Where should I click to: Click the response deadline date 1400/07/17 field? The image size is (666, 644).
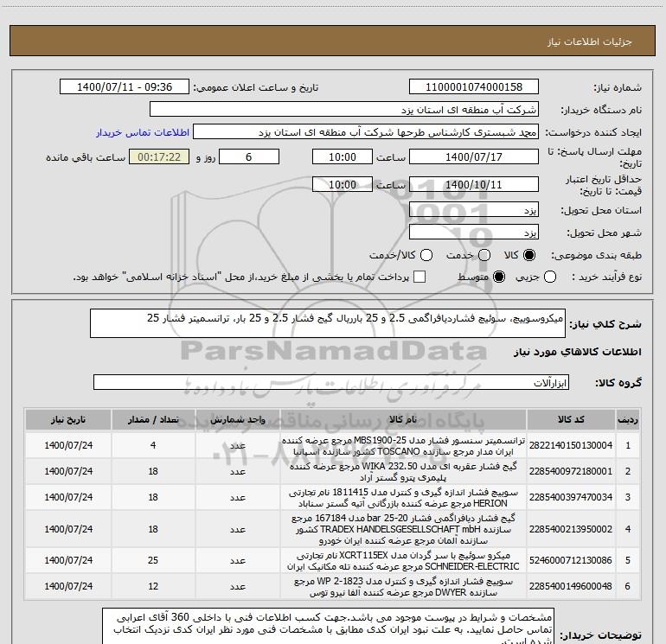pos(474,156)
